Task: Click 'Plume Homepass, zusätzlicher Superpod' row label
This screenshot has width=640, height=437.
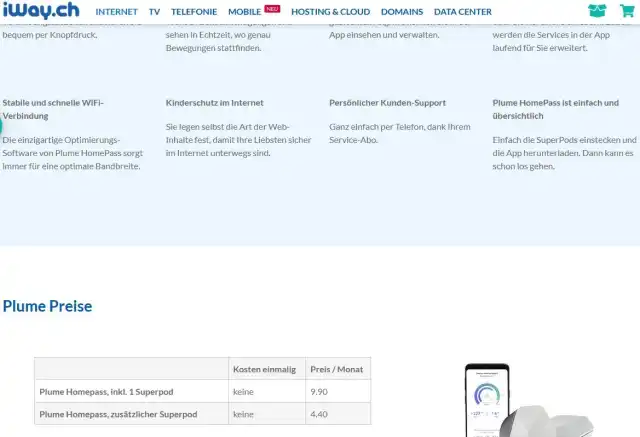Action: [x=118, y=414]
